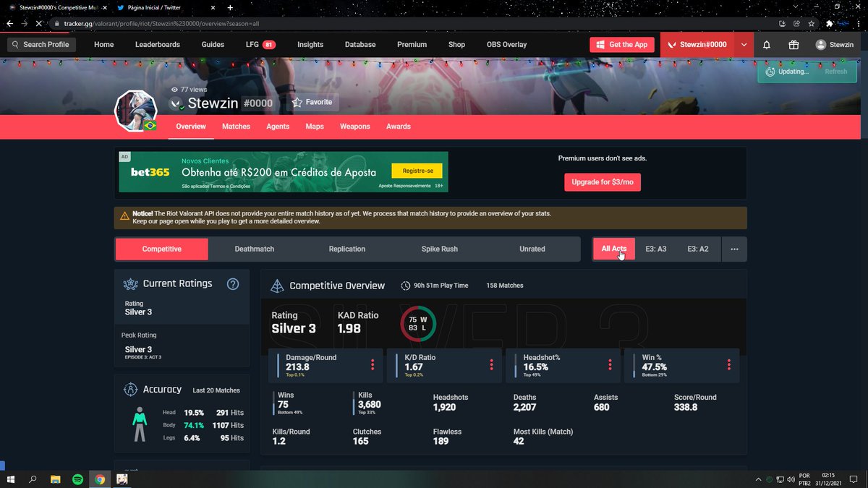The image size is (868, 488).
Task: Open the Insights section in the navbar
Action: 310,44
